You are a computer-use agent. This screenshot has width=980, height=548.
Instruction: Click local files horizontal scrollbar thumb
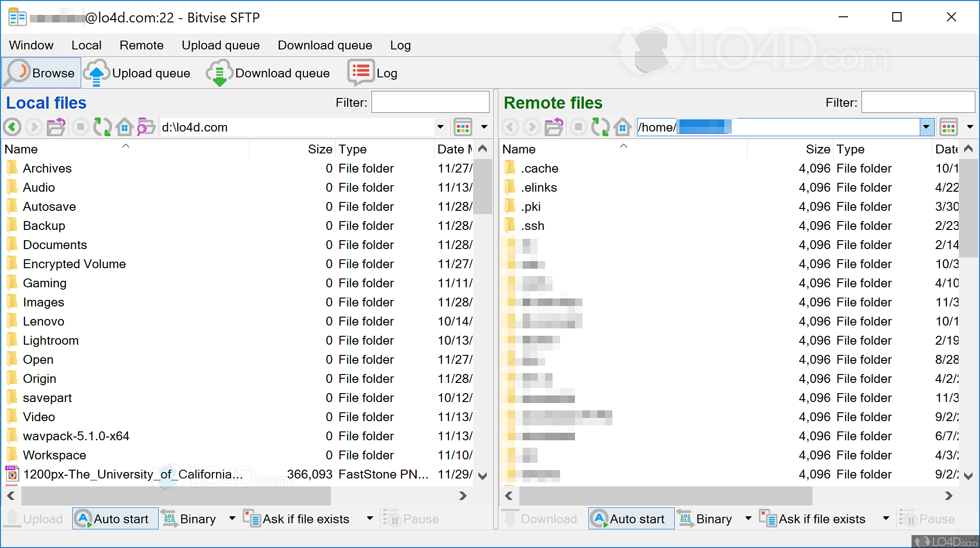(x=176, y=495)
